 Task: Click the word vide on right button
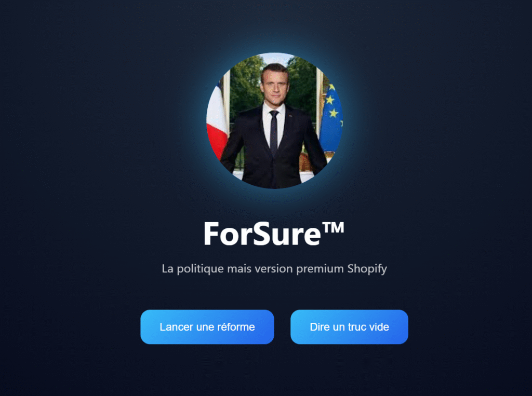[x=379, y=327]
